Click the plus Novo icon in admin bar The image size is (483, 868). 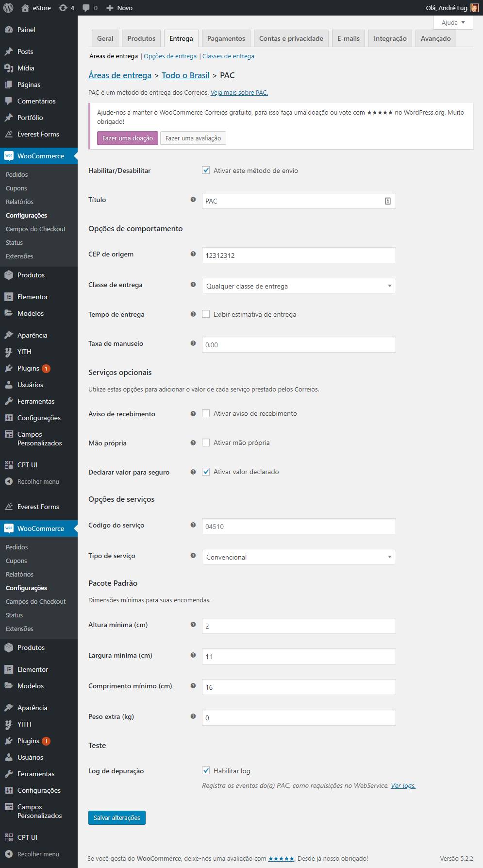110,8
